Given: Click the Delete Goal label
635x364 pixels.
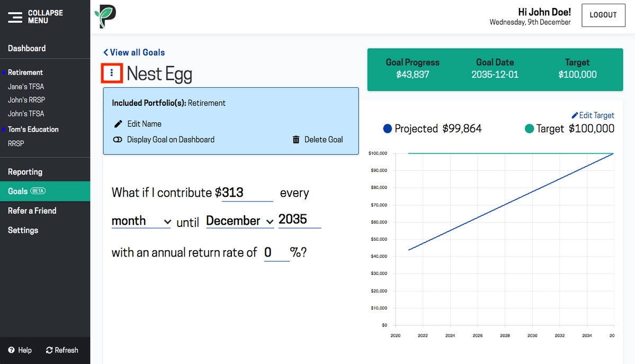Looking at the screenshot, I should point(324,140).
